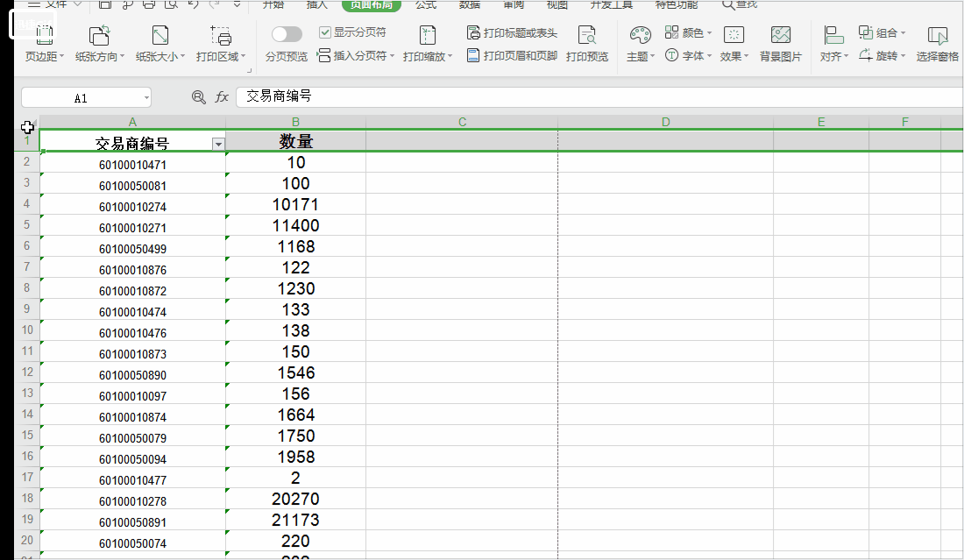Select cell with 60100050081
This screenshot has width=964, height=560.
tap(132, 183)
